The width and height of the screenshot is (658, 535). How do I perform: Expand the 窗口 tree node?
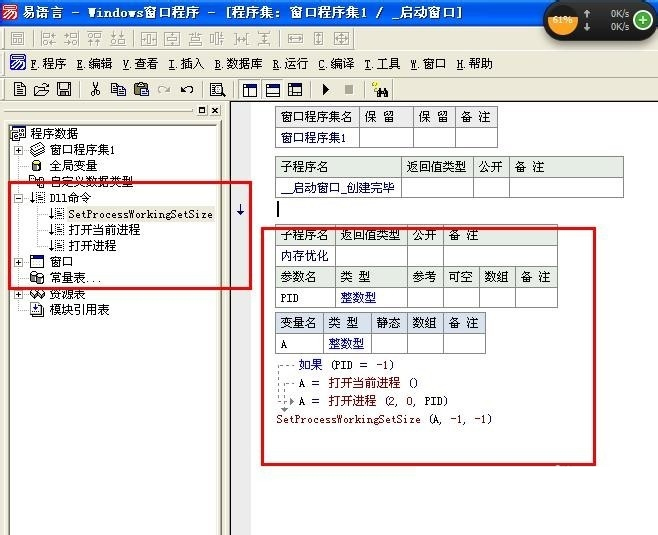18,262
